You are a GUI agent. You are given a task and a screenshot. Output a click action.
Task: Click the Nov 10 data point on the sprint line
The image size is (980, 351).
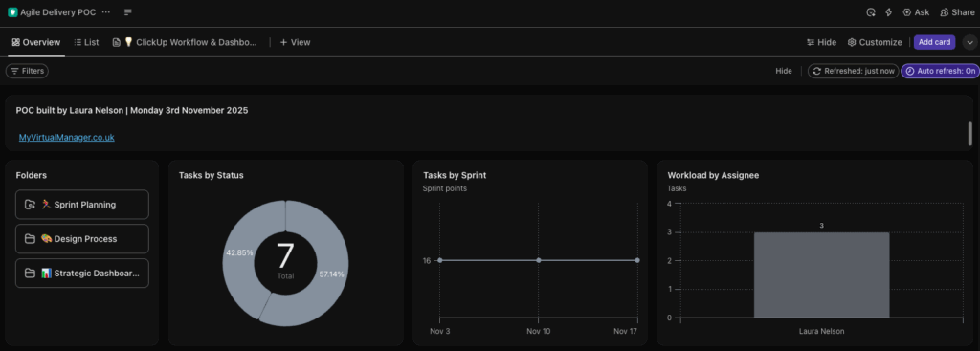tap(539, 260)
